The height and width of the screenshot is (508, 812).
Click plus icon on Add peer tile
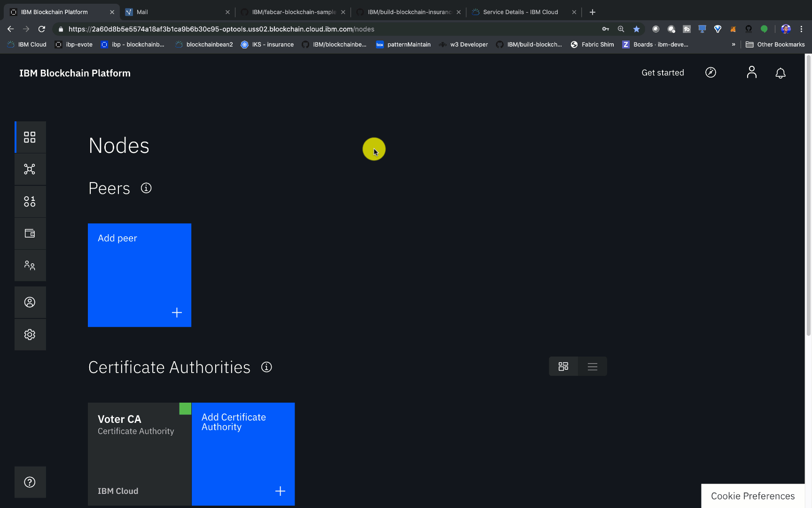[177, 312]
